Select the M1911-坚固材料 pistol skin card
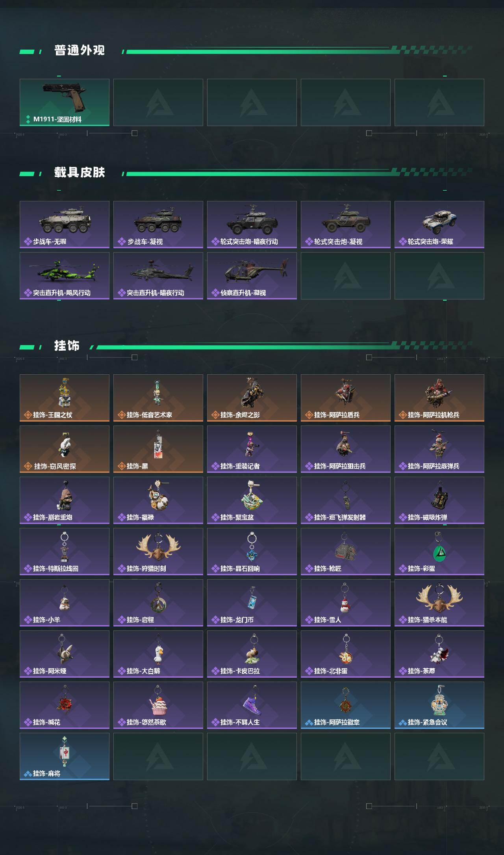504x855 pixels. [65, 102]
